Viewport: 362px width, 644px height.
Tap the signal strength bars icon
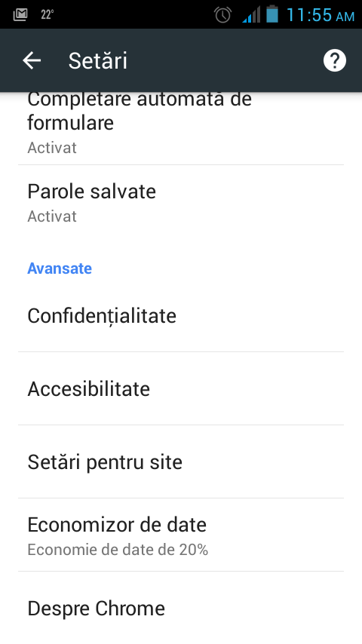[250, 15]
